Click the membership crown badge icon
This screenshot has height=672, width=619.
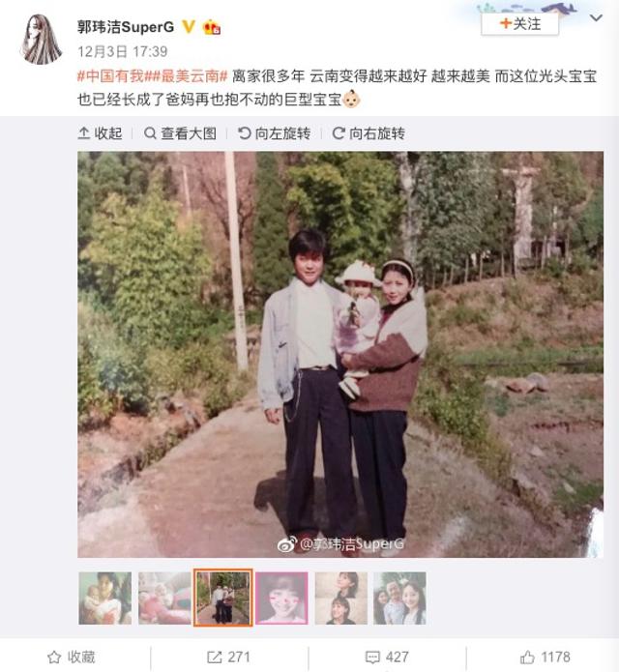pyautogui.click(x=212, y=27)
